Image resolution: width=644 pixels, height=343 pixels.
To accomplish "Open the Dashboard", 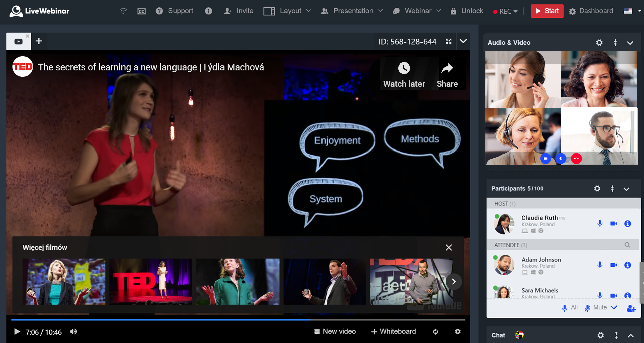I will click(x=591, y=11).
